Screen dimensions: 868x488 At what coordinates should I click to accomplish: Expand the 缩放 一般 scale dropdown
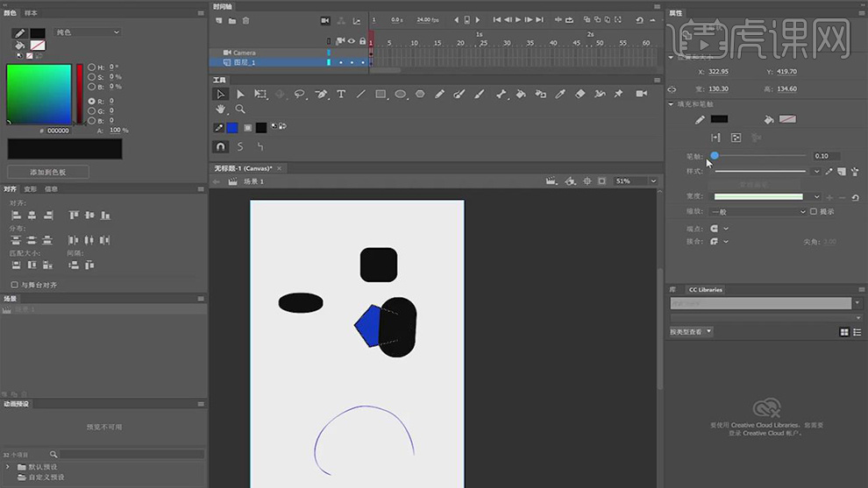pyautogui.click(x=758, y=211)
